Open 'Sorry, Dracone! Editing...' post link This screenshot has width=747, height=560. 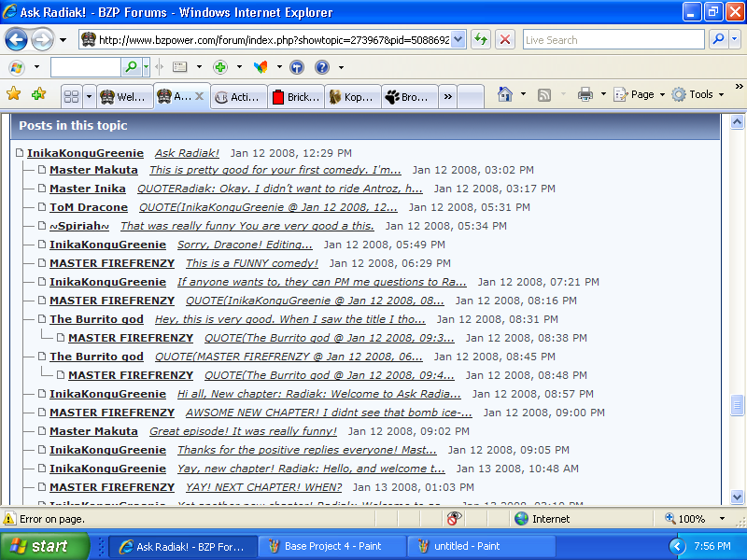point(245,245)
